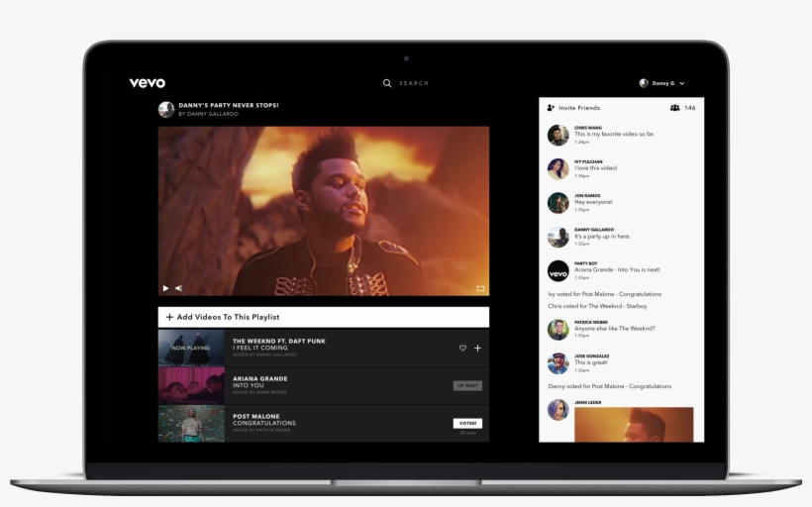Click Ivy Pulchan chat avatar
The height and width of the screenshot is (507, 812).
[x=558, y=168]
